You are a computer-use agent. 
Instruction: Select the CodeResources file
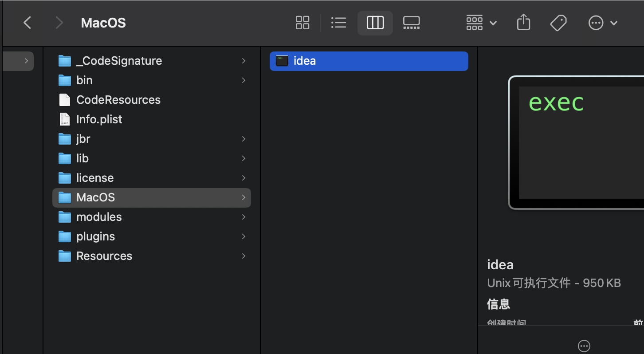(118, 100)
